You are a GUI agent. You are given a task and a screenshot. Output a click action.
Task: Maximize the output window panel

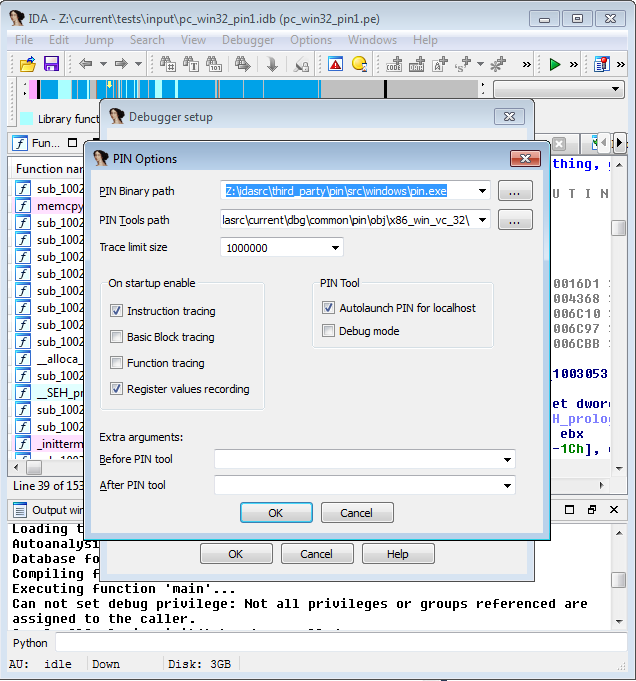[x=570, y=509]
